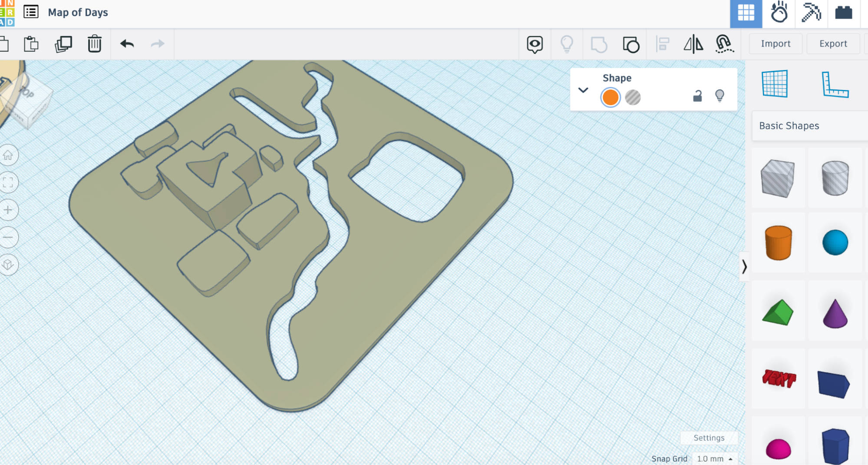The width and height of the screenshot is (868, 465).
Task: Toggle lock editing padlock in Shape panel
Action: (697, 96)
